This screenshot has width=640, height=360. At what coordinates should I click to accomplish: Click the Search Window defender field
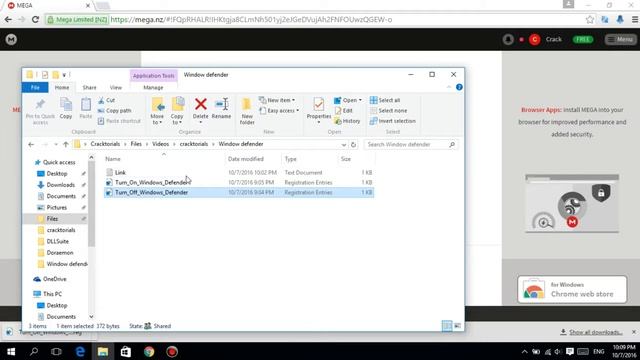click(x=410, y=144)
